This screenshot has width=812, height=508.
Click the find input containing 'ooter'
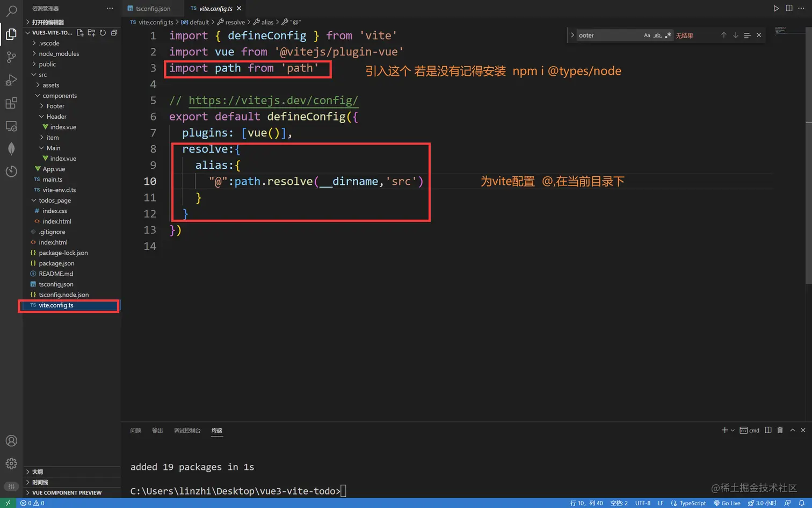pos(610,35)
